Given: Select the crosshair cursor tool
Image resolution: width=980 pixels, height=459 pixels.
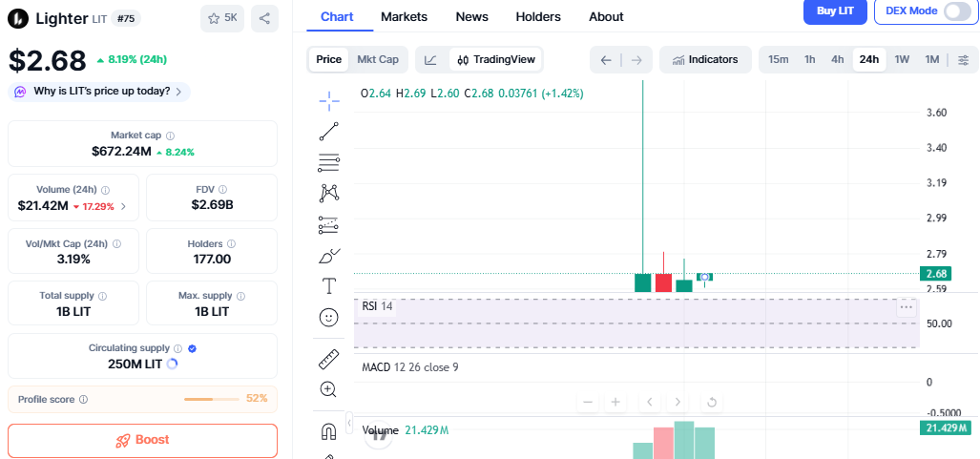Looking at the screenshot, I should click(329, 100).
